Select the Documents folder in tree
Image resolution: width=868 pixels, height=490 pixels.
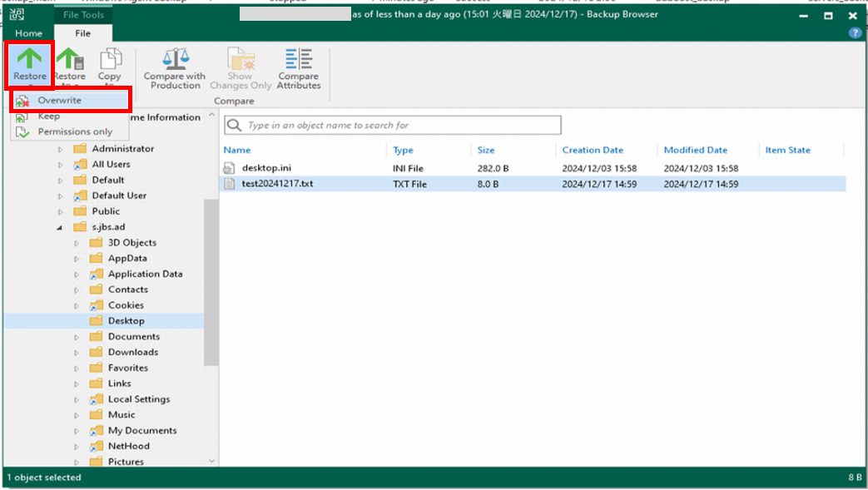[x=134, y=336]
